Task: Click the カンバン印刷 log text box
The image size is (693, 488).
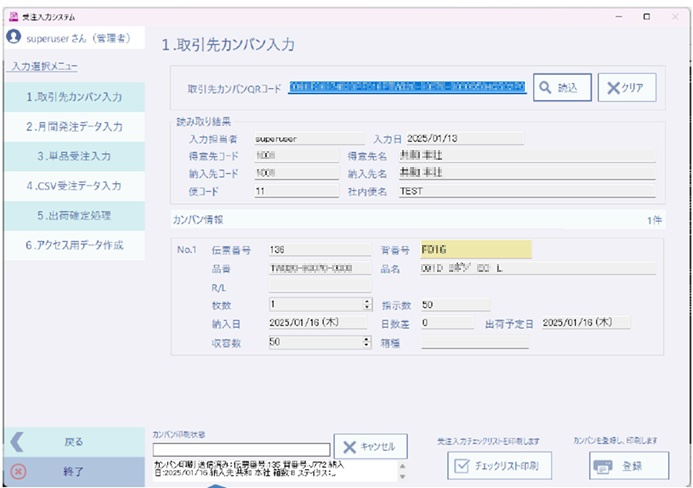Action: [275, 470]
